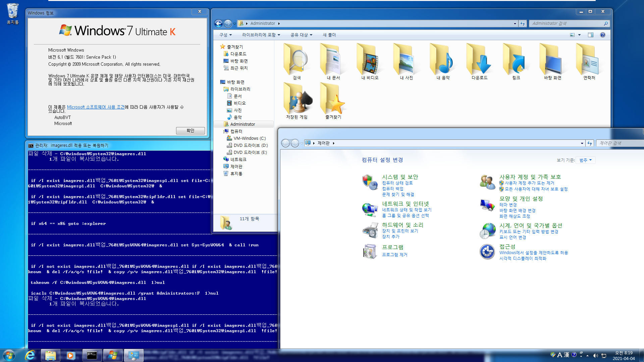
Task: Open the 공유 대상 dropdown
Action: tap(301, 35)
